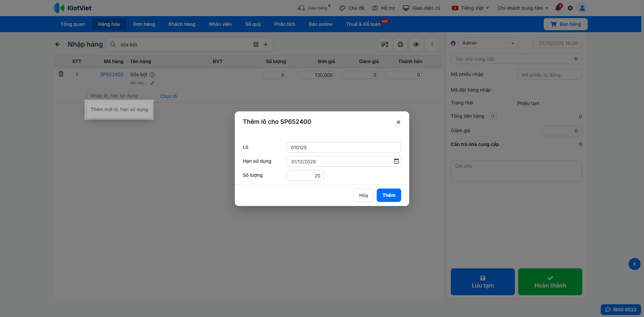This screenshot has height=317, width=644.
Task: Delete product row with trash icon
Action: pos(61,74)
